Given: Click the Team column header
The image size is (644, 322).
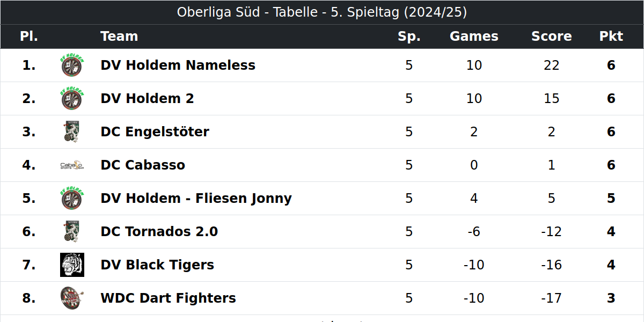Looking at the screenshot, I should point(119,36).
